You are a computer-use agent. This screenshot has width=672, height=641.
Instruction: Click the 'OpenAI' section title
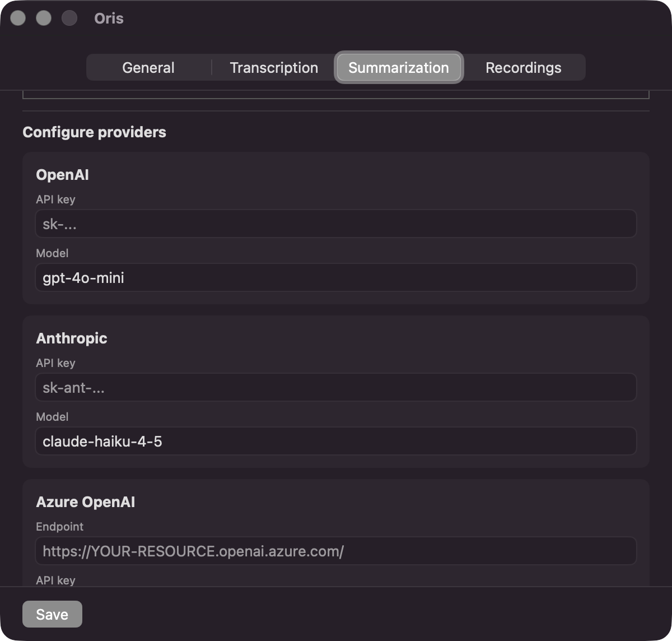click(62, 175)
